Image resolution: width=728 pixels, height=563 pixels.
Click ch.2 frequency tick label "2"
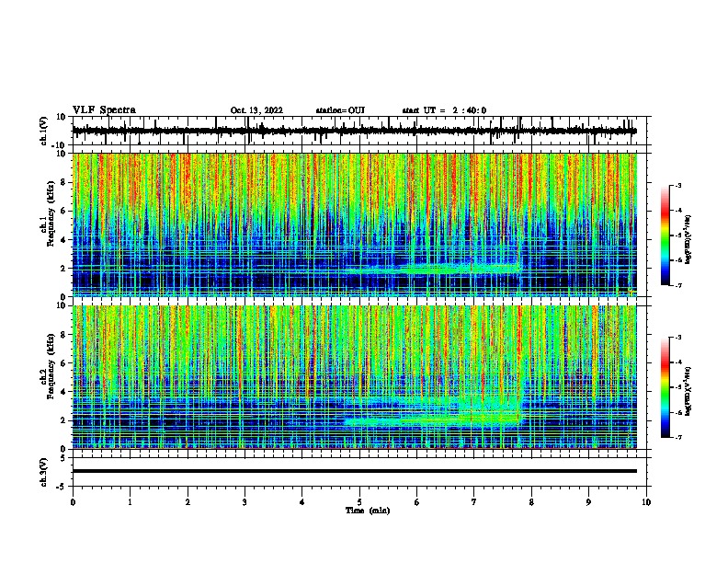pyautogui.click(x=63, y=420)
